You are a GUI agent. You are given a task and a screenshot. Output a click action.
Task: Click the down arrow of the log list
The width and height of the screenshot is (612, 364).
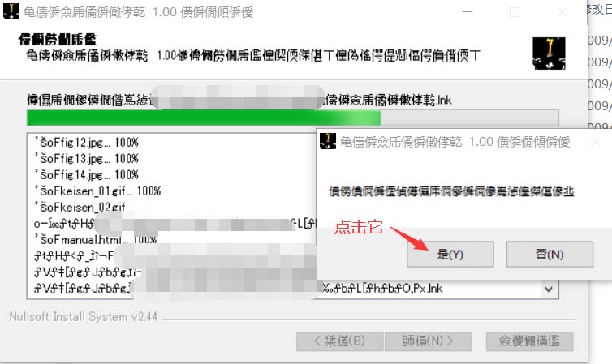(x=549, y=289)
